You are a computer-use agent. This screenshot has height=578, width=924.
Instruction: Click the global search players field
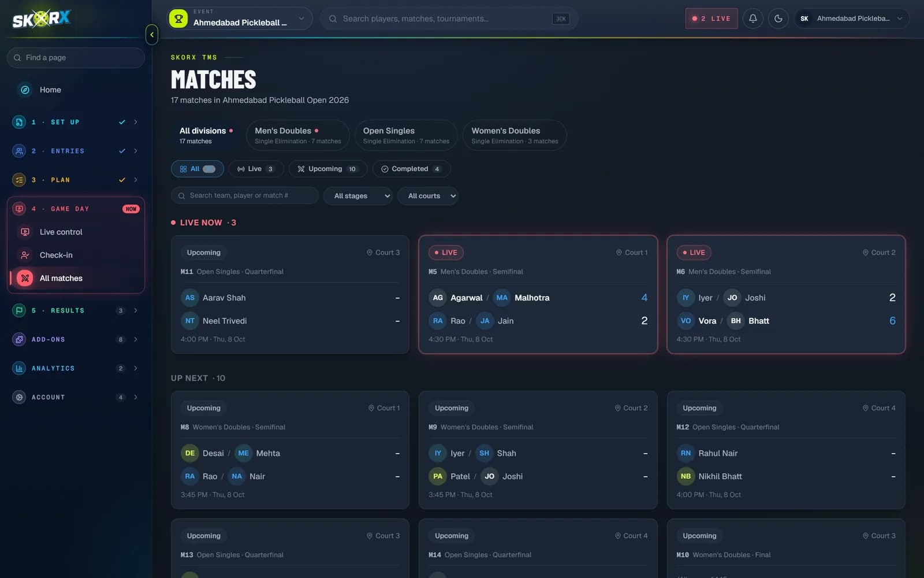tap(449, 18)
